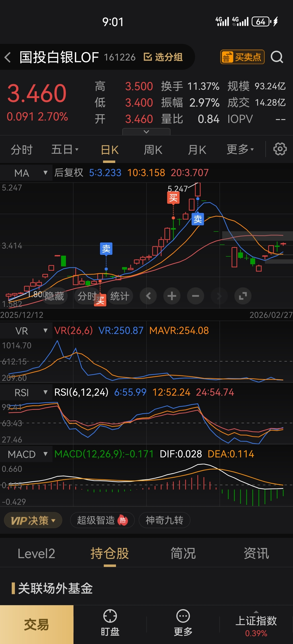293x644 pixels.
Task: Move the chart right with the arrow icon
Action: tap(219, 296)
